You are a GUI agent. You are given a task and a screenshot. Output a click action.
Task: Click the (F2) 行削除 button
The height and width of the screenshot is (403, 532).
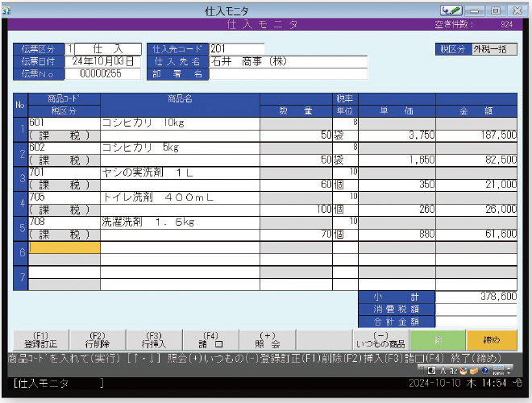(x=97, y=339)
